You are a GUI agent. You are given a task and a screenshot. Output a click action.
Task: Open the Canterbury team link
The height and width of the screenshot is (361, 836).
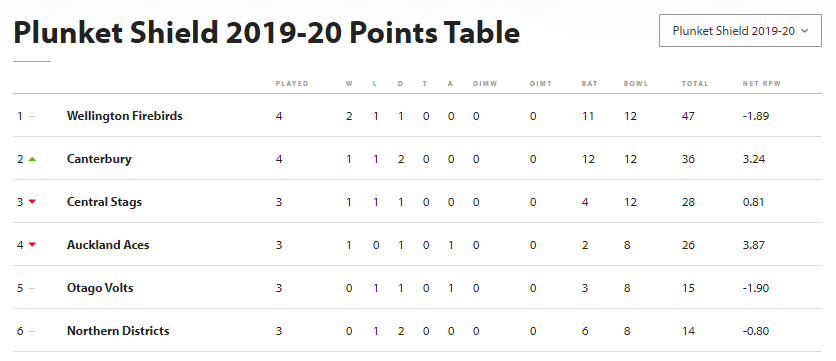(x=99, y=159)
